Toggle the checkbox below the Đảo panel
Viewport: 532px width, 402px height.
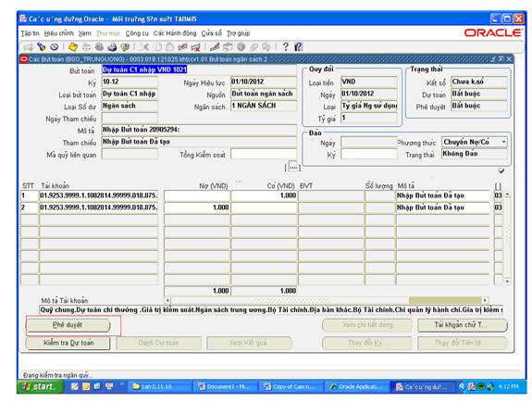click(501, 171)
